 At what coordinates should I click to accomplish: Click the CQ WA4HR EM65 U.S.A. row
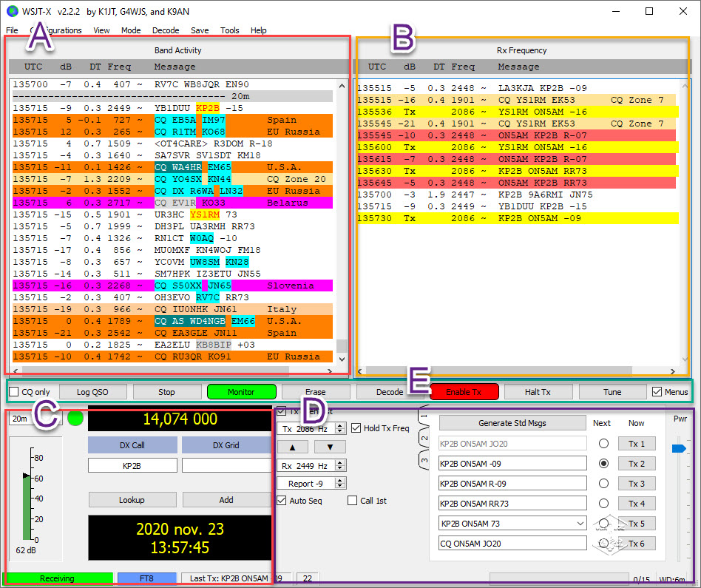tap(172, 167)
